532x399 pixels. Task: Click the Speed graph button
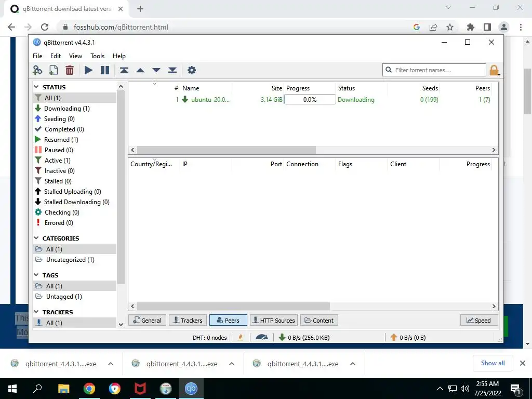(x=479, y=320)
